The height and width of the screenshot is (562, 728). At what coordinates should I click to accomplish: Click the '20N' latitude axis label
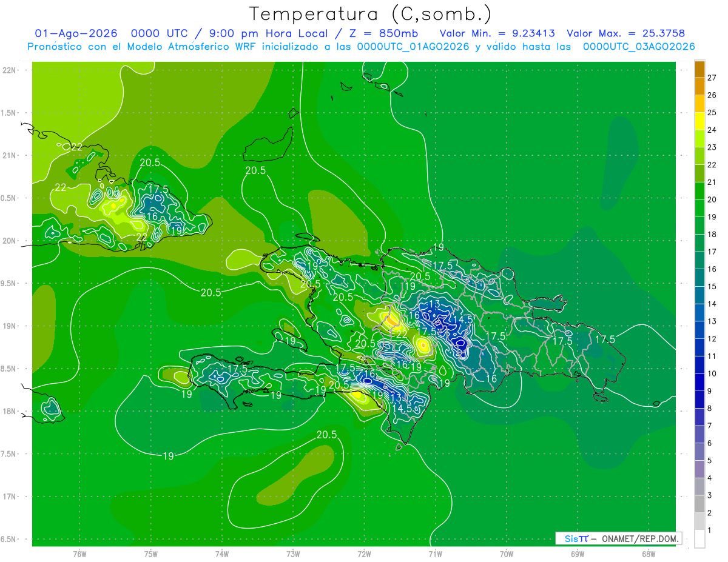[x=9, y=241]
